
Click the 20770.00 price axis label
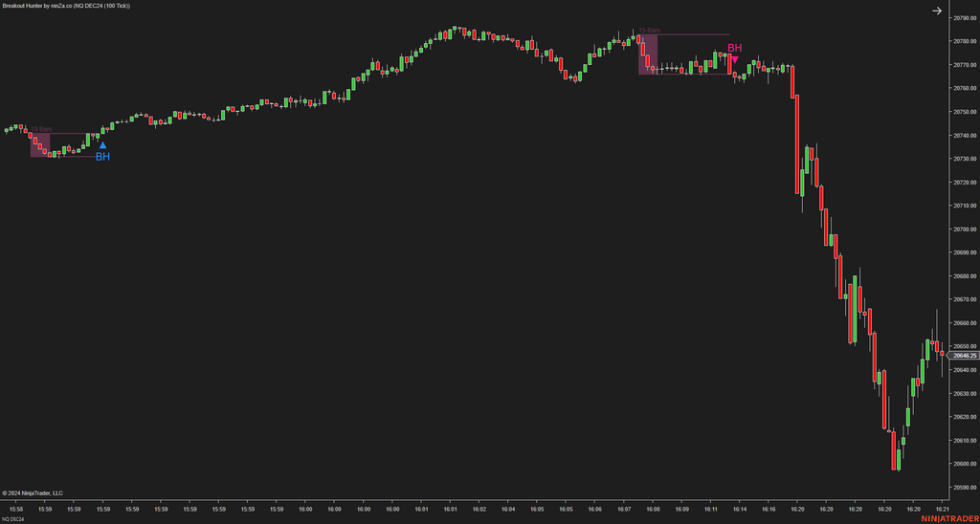point(965,65)
